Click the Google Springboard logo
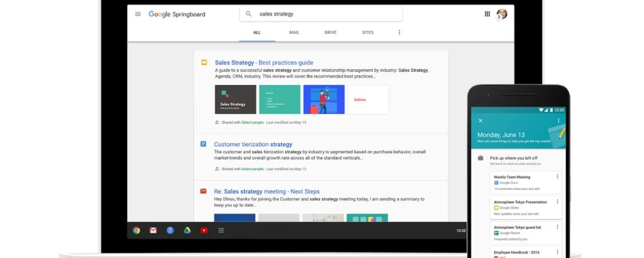 coord(177,14)
